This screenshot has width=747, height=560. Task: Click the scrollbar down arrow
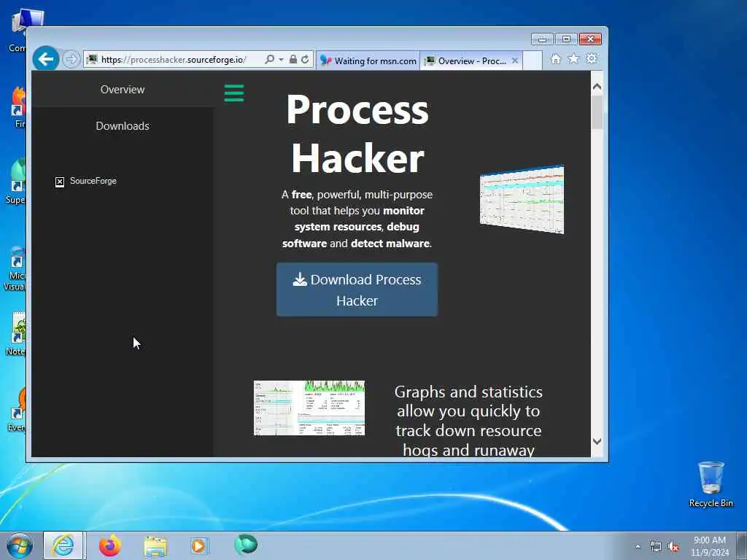pos(597,441)
